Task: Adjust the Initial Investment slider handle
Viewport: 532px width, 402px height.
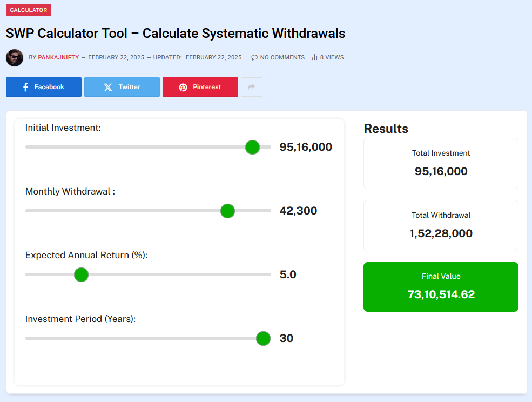Action: pos(252,147)
